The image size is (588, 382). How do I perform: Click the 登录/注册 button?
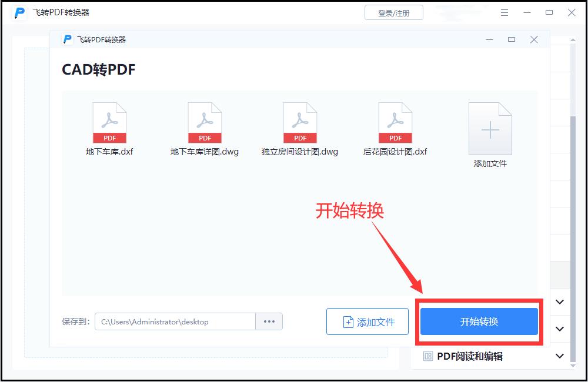(393, 12)
